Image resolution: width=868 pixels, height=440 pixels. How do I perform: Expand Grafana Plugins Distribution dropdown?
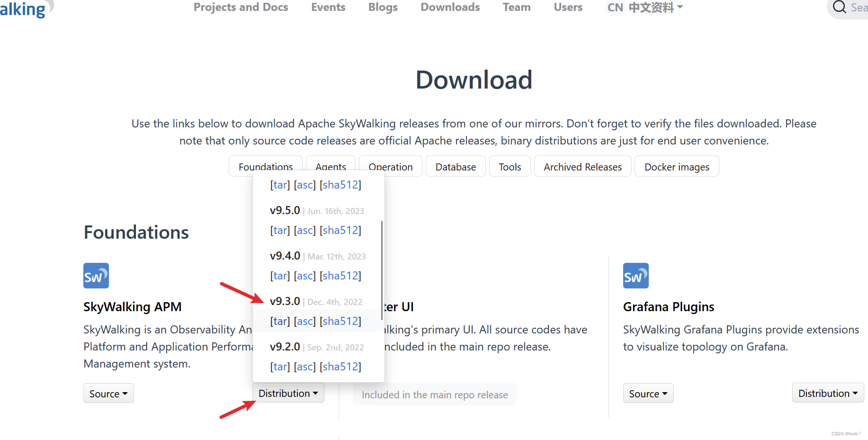[828, 393]
